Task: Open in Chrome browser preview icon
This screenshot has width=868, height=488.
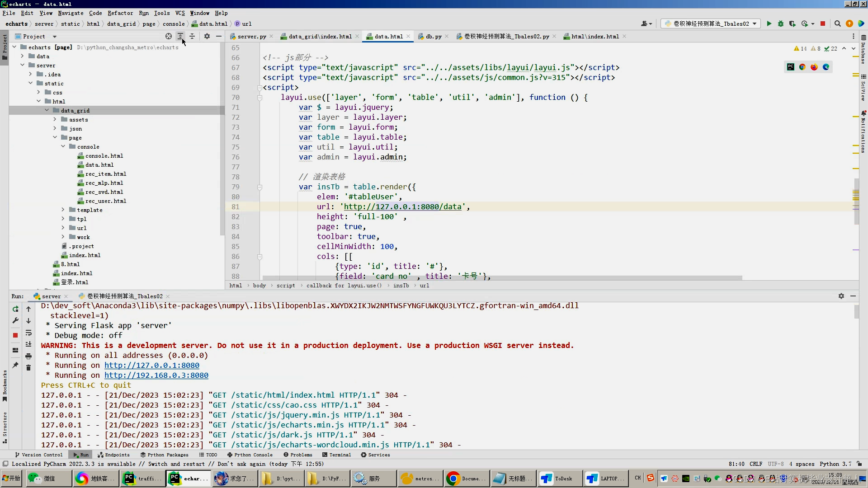Action: 802,67
